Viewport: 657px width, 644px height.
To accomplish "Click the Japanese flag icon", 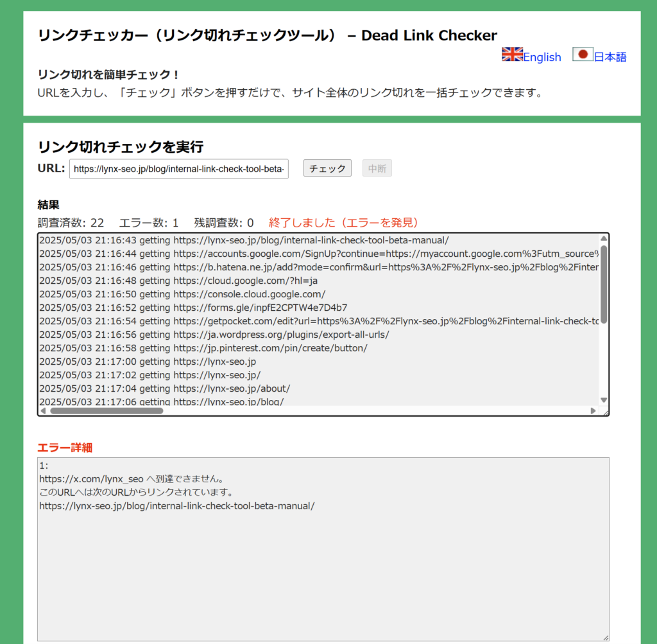I will pos(583,54).
